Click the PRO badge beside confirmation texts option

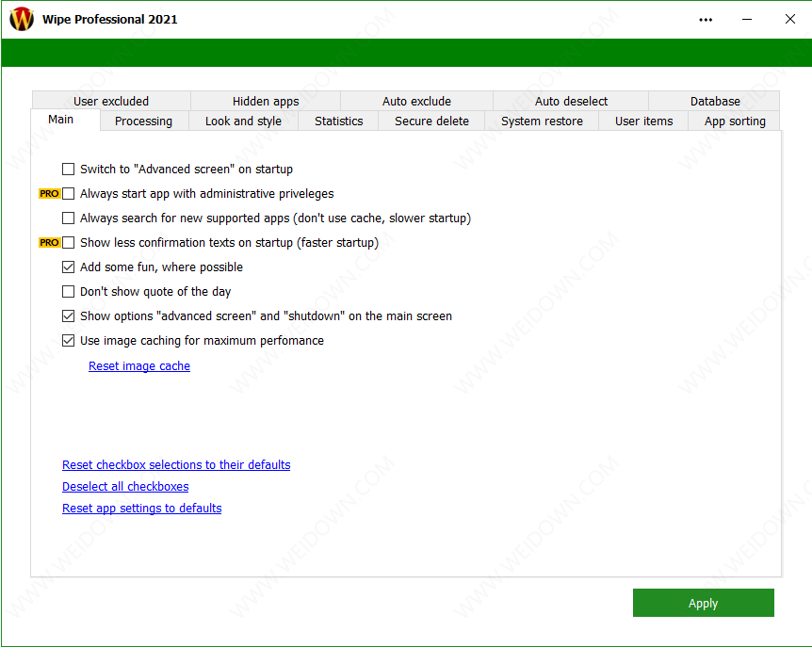[49, 243]
